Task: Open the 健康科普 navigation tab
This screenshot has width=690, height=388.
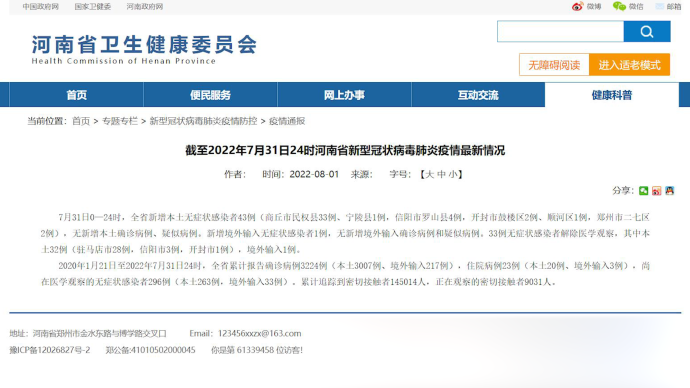Action: coord(612,95)
